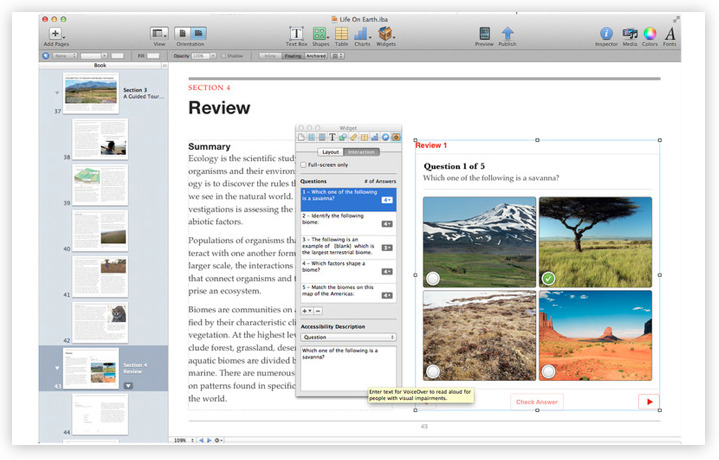This screenshot has height=460, width=719.
Task: Select Layout inspector icon in Widget panel
Action: pyautogui.click(x=311, y=137)
